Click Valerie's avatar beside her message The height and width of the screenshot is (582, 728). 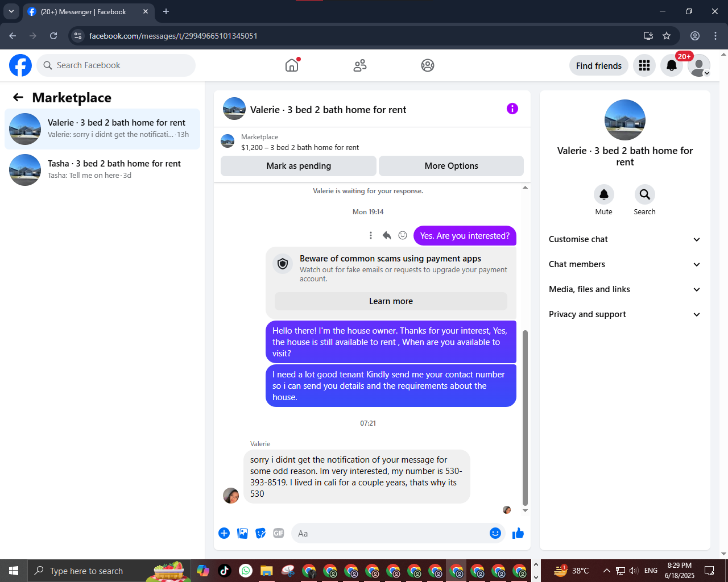231,496
